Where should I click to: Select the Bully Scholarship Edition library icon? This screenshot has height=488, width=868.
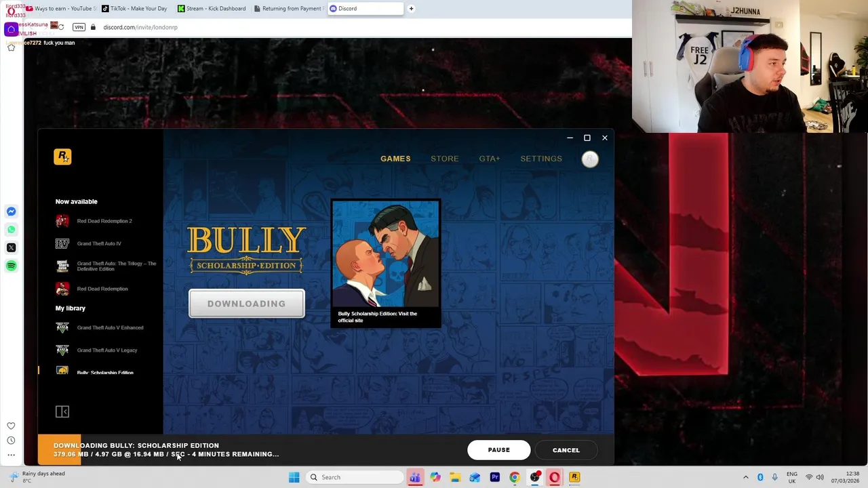click(62, 371)
